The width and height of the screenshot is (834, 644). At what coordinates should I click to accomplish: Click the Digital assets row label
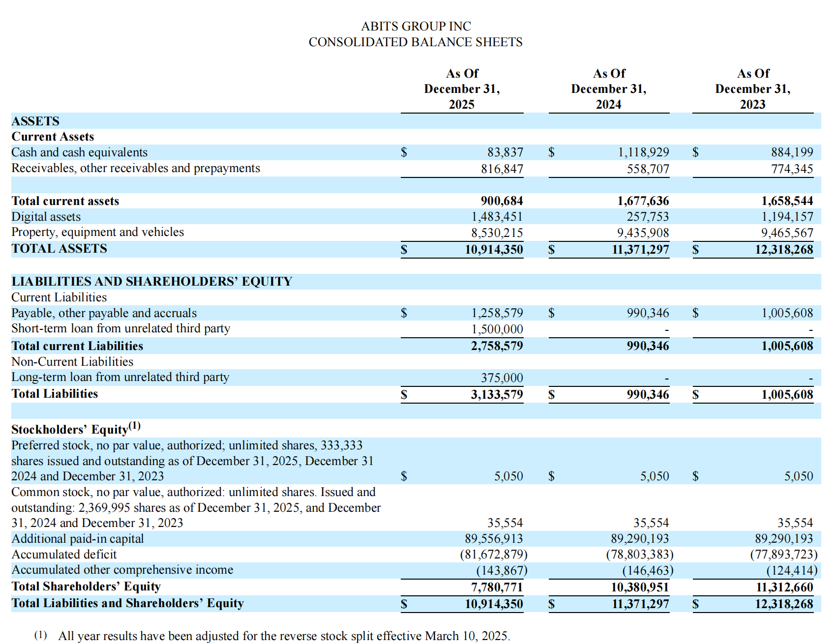(x=46, y=217)
